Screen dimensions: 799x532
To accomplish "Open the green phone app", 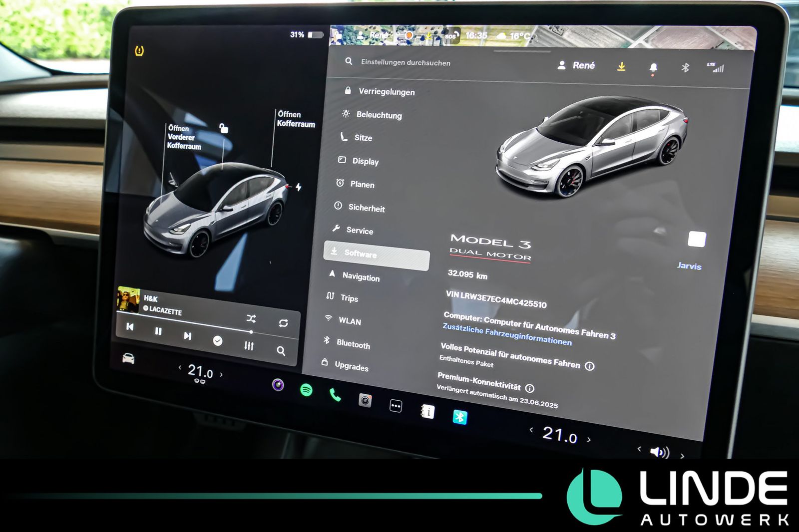I will click(x=335, y=395).
